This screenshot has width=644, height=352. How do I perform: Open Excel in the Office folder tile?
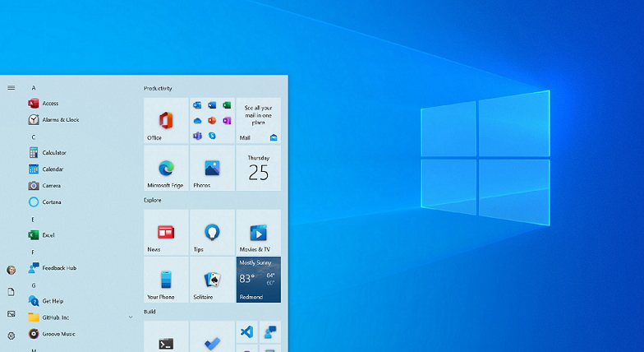227,105
